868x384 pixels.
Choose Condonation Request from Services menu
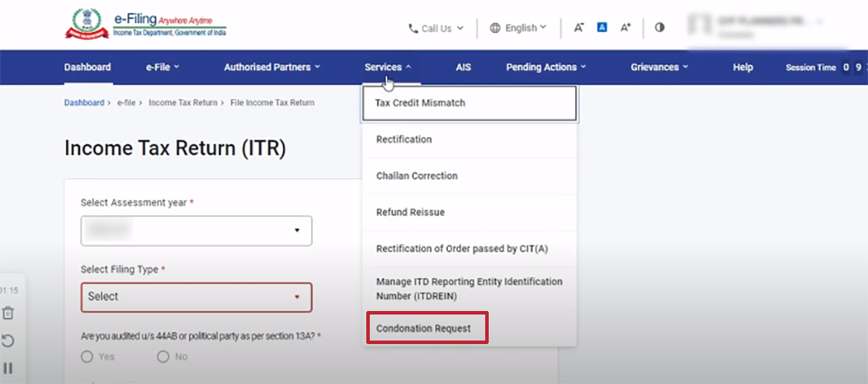tap(424, 328)
